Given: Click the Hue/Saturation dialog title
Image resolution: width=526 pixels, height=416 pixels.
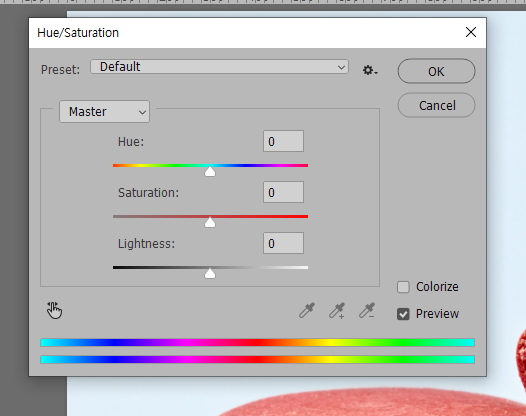Looking at the screenshot, I should [78, 33].
